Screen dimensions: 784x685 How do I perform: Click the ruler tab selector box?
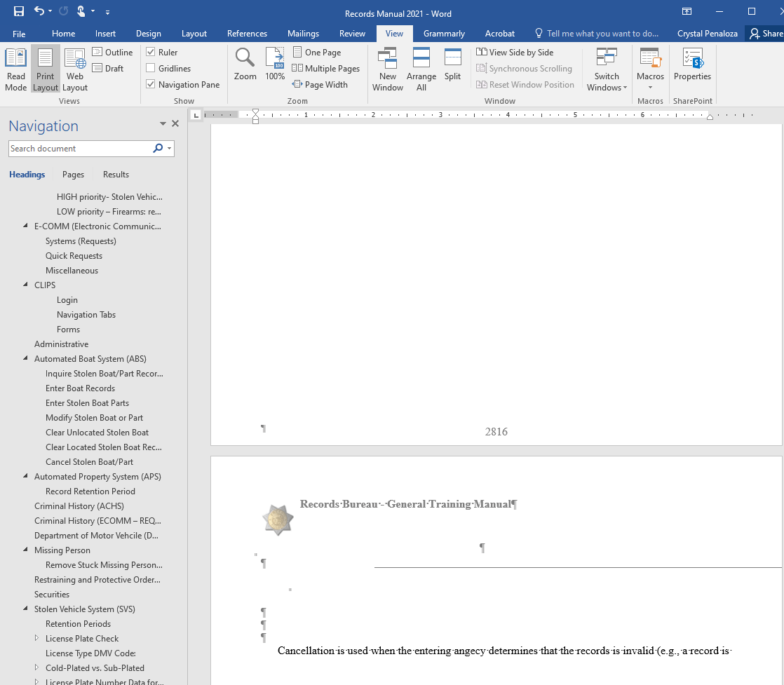196,116
